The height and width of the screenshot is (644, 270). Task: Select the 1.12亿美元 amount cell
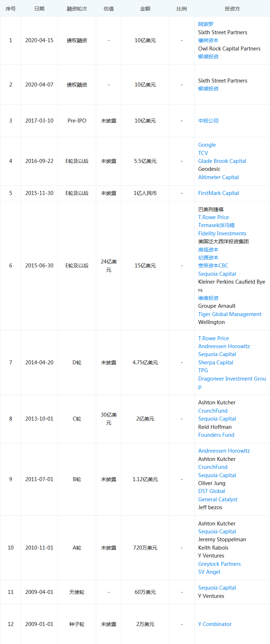[145, 479]
